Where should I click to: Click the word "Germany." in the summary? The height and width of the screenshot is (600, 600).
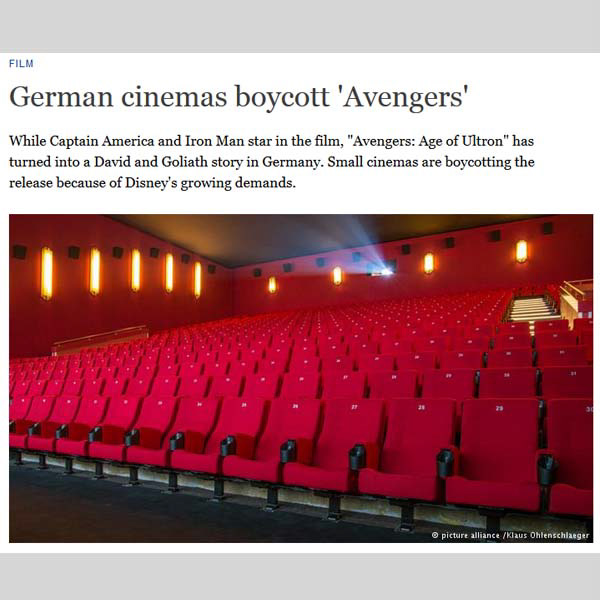[293, 162]
